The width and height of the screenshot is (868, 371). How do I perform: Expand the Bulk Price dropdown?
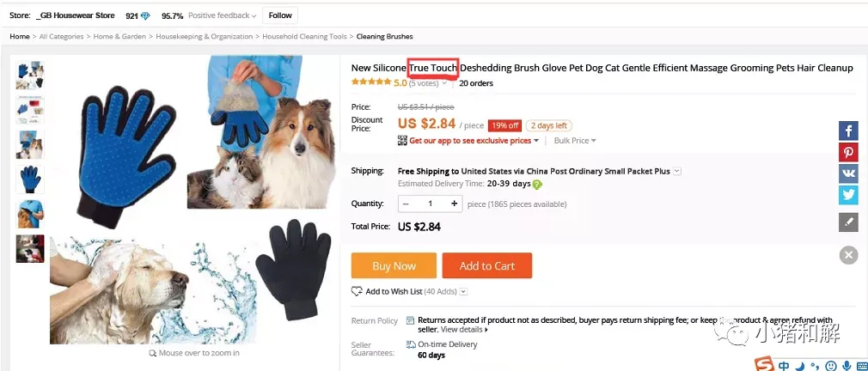[575, 141]
